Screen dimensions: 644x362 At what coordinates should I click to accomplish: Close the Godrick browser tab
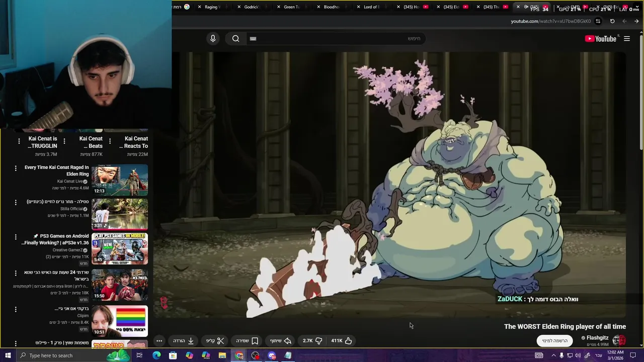[238, 7]
